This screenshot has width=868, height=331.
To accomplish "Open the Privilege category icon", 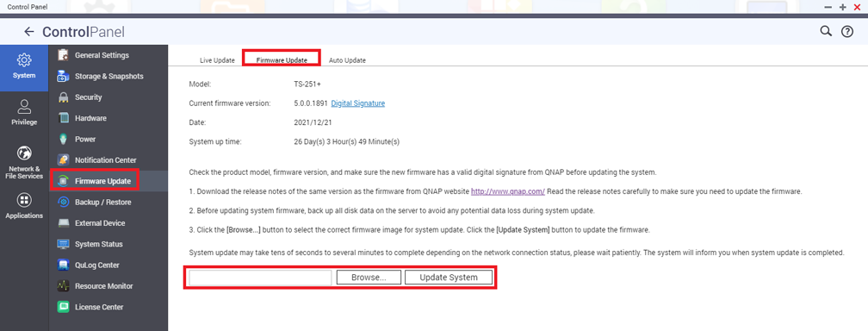I will pyautogui.click(x=24, y=106).
